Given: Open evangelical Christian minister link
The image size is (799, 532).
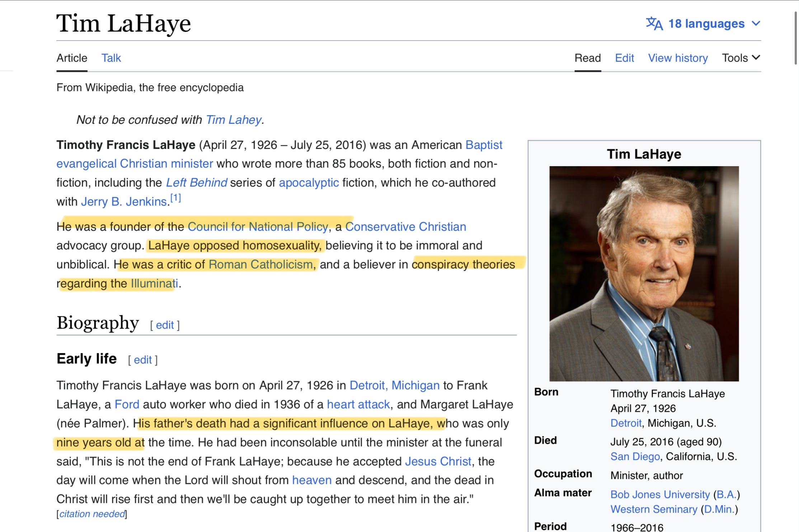Looking at the screenshot, I should pyautogui.click(x=135, y=164).
